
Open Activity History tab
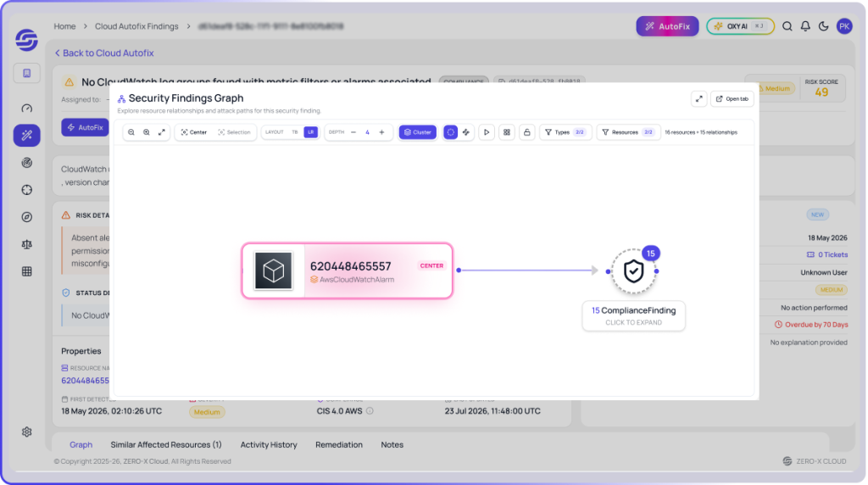coord(269,444)
